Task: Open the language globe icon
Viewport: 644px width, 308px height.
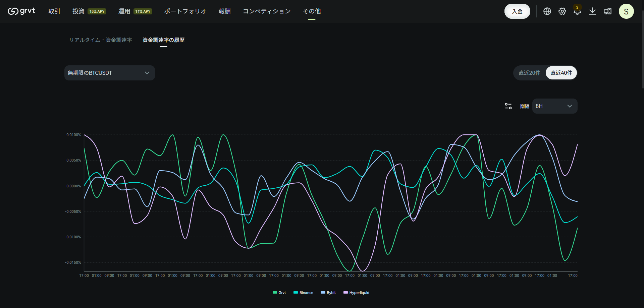Action: 547,11
